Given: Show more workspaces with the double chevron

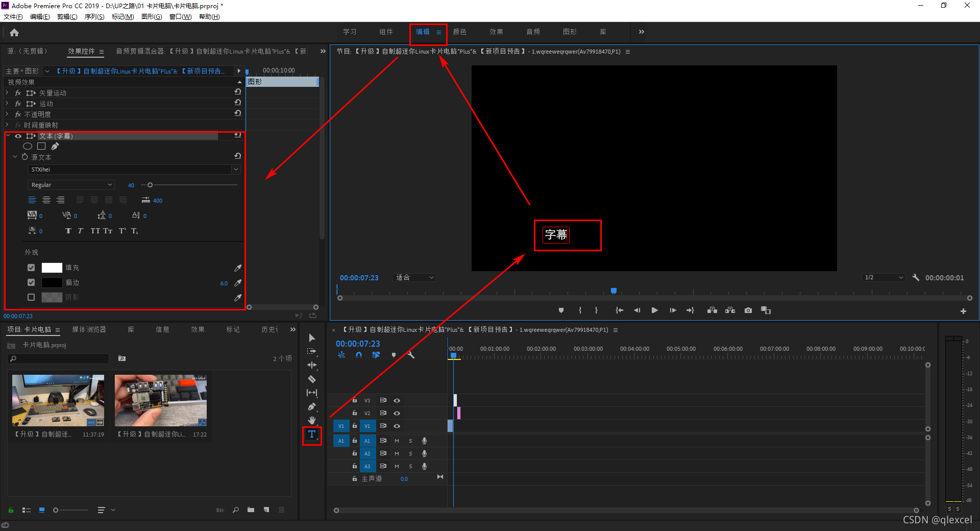Looking at the screenshot, I should pyautogui.click(x=642, y=32).
